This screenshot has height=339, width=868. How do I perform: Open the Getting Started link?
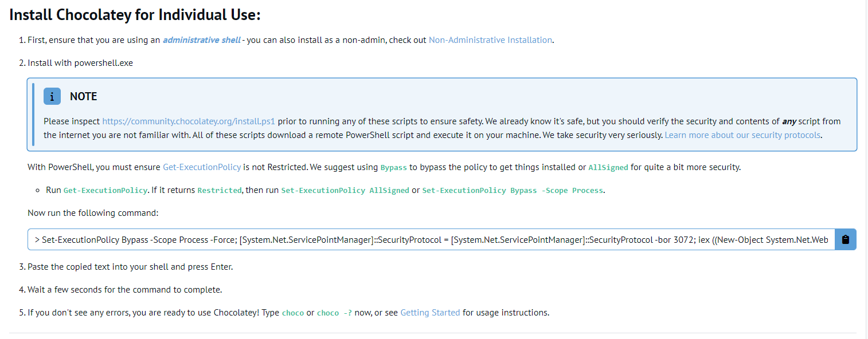pyautogui.click(x=430, y=313)
